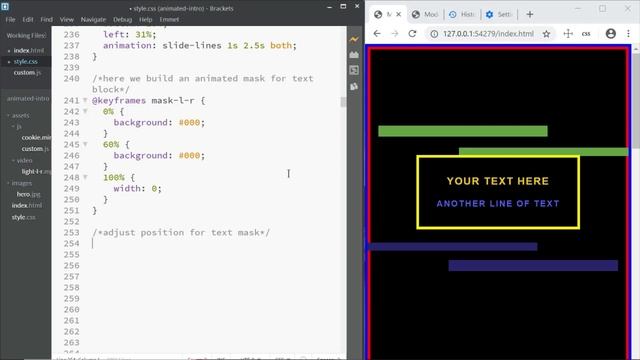
Task: Toggle Live Preview lightning icon in Brackets
Action: pos(354,39)
